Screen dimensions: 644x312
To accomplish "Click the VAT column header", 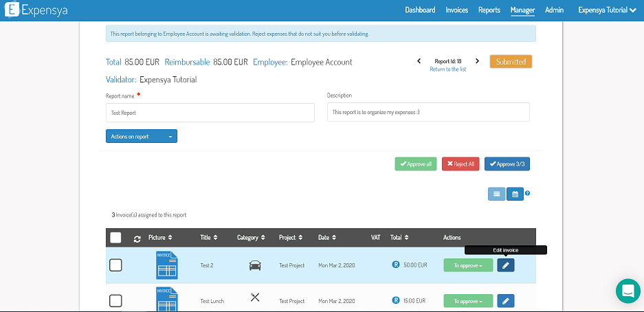I will tap(375, 237).
